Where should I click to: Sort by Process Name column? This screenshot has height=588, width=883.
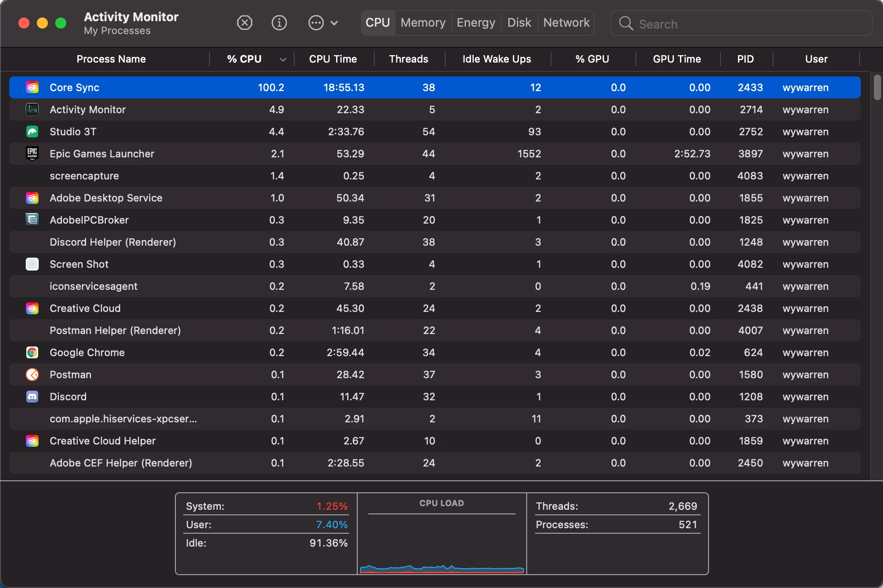(111, 59)
